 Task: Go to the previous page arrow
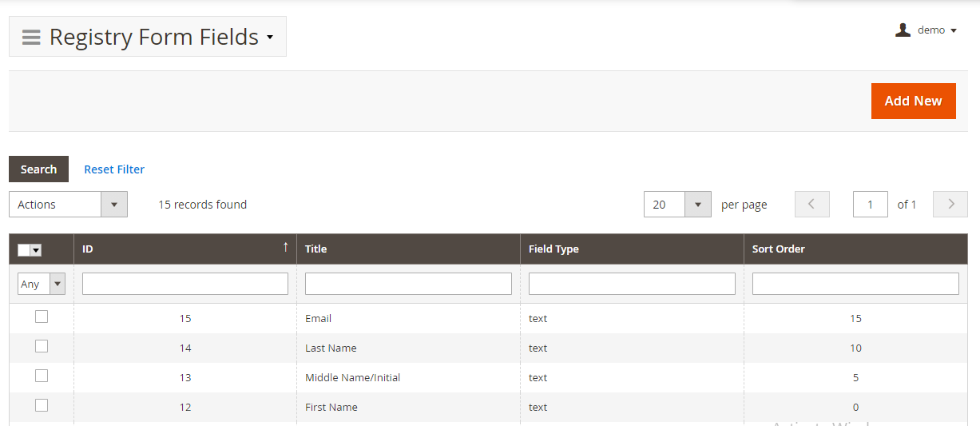click(811, 205)
